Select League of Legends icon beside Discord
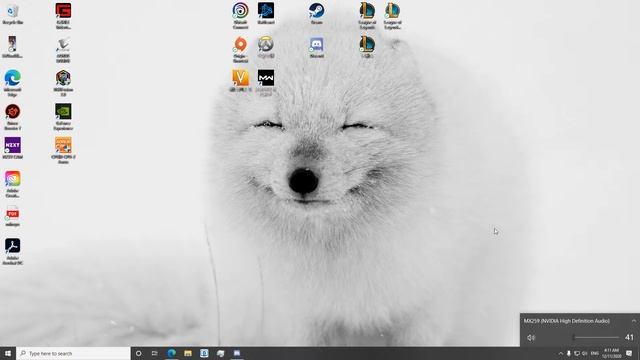This screenshot has height=360, width=640. click(x=367, y=47)
